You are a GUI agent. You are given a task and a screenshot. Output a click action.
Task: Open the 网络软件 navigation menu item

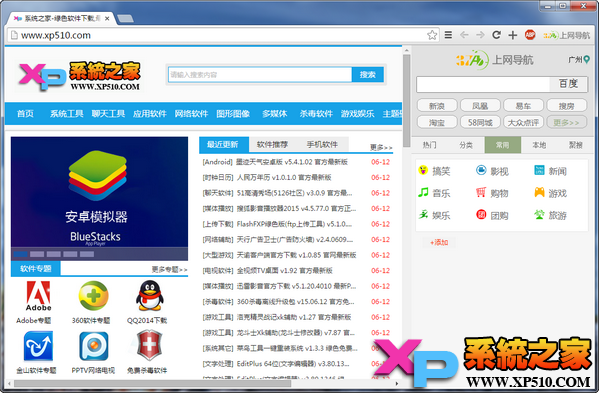[191, 113]
